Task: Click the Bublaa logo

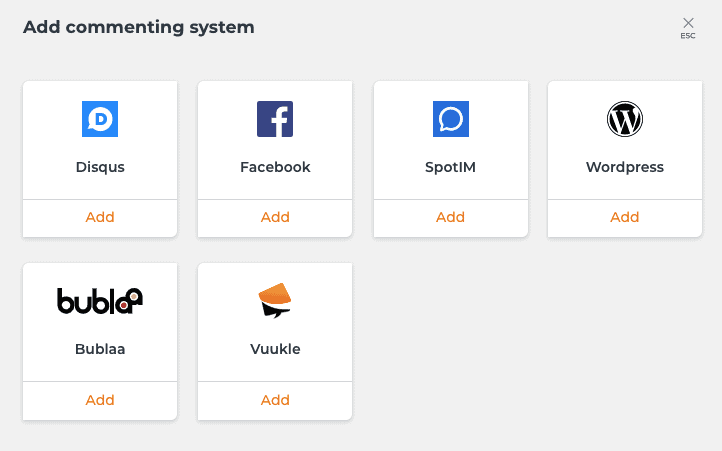Action: coord(100,301)
